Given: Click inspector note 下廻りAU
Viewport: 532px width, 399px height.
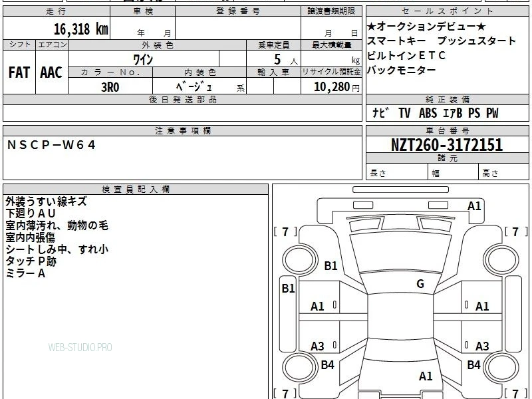Looking at the screenshot, I should coord(31,213).
